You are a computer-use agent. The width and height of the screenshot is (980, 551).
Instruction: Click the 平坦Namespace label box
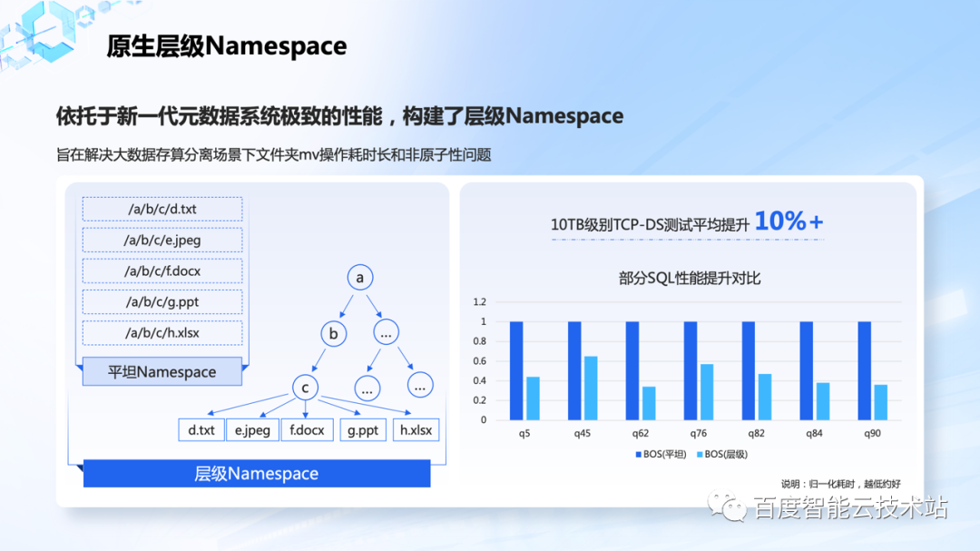(x=162, y=371)
